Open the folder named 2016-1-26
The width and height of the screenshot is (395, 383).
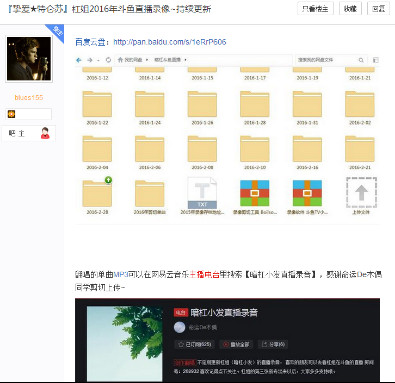click(x=202, y=104)
